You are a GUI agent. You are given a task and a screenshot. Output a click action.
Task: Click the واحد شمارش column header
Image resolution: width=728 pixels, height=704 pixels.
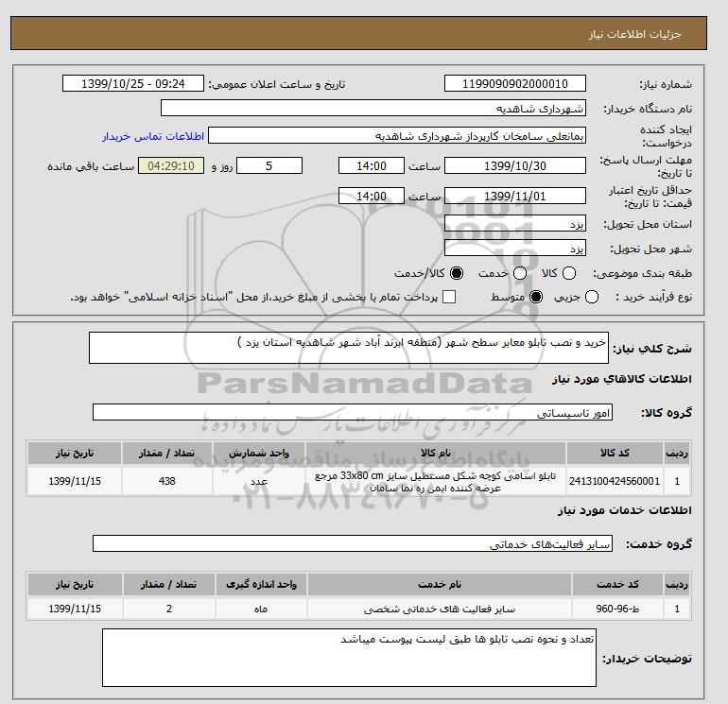coord(259,453)
